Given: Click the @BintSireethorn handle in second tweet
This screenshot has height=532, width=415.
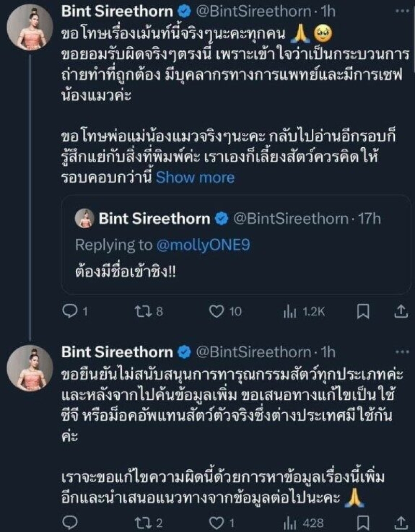Looking at the screenshot, I should coord(252,353).
